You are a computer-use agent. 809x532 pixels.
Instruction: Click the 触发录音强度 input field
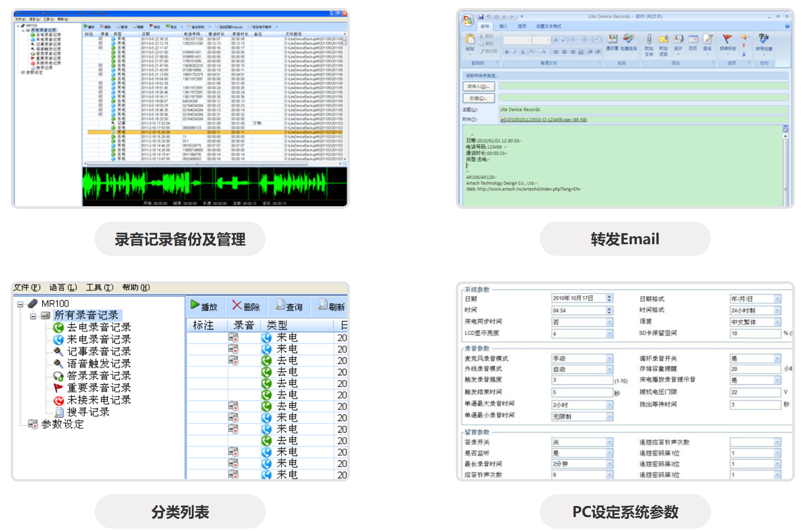[x=582, y=380]
